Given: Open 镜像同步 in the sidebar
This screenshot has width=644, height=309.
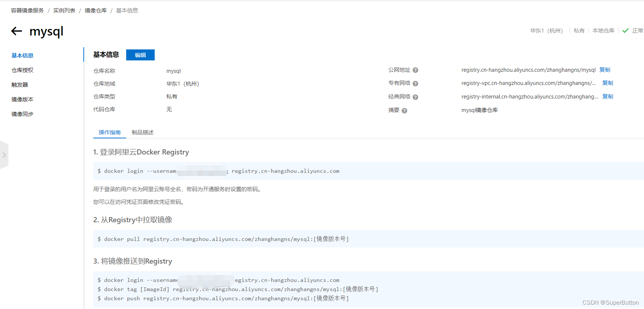Looking at the screenshot, I should coord(22,114).
